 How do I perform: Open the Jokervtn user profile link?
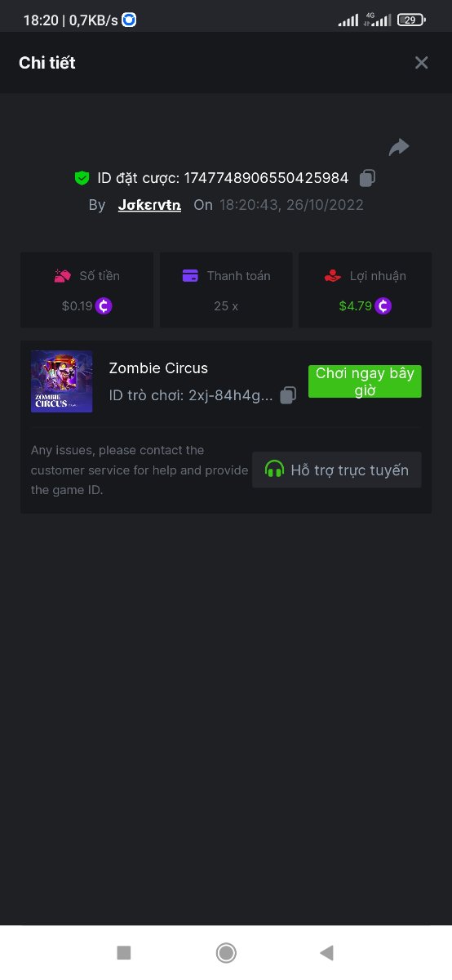pyautogui.click(x=149, y=205)
